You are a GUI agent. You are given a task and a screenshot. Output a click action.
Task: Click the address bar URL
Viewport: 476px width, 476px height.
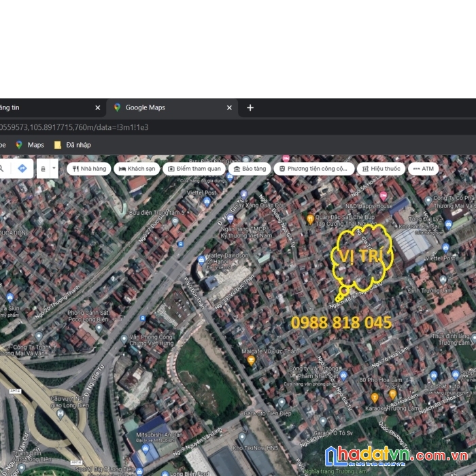click(x=74, y=127)
